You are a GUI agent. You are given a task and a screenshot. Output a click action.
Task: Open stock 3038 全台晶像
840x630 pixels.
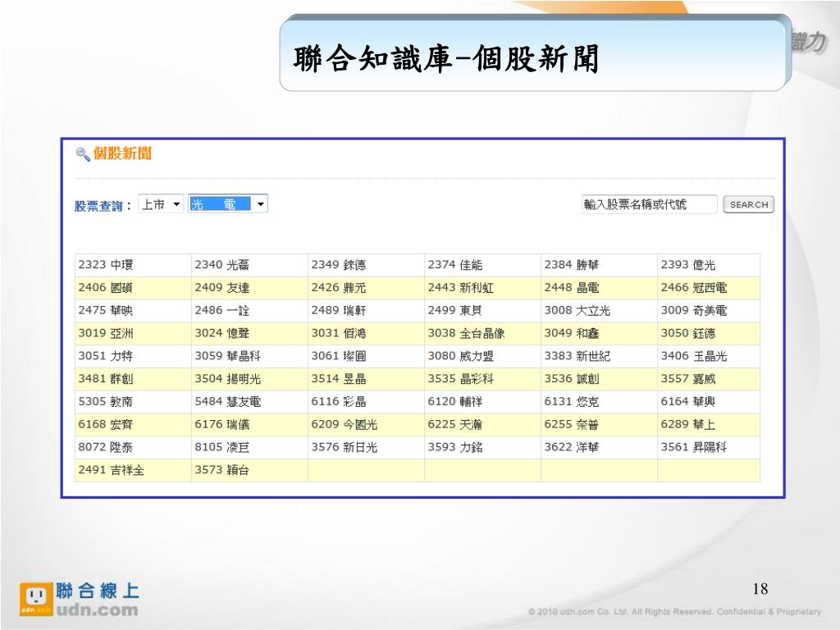[466, 333]
